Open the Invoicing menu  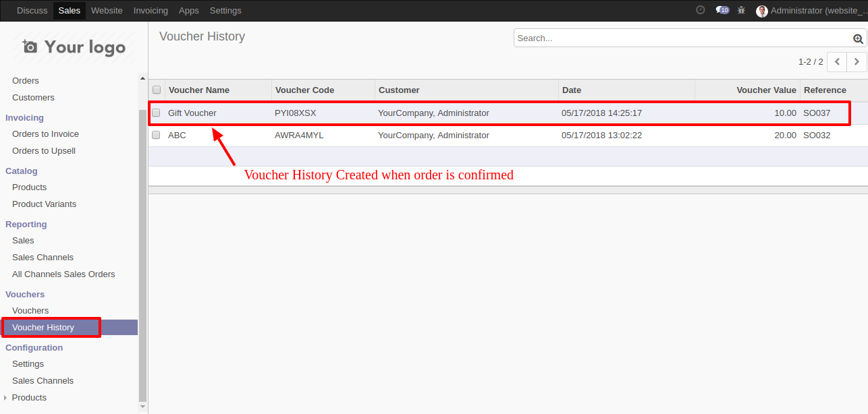pos(151,11)
